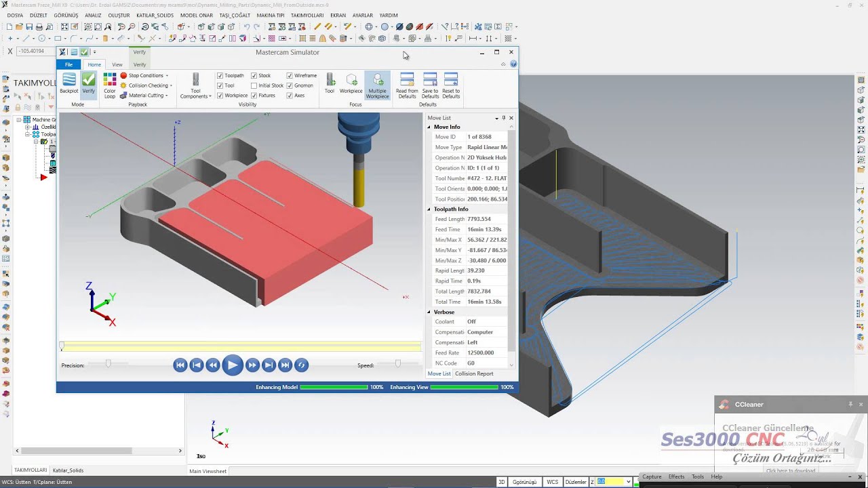The image size is (868, 488).
Task: Open the Color Loop option
Action: (x=110, y=86)
